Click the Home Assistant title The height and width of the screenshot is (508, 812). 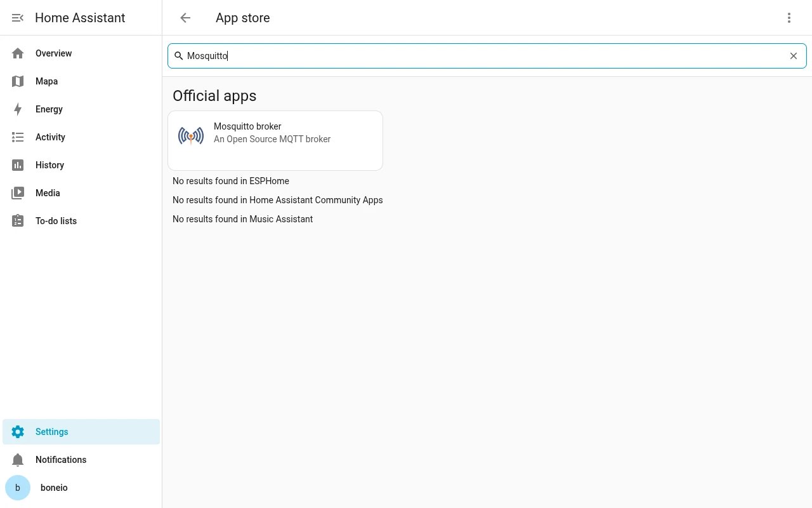click(x=80, y=18)
